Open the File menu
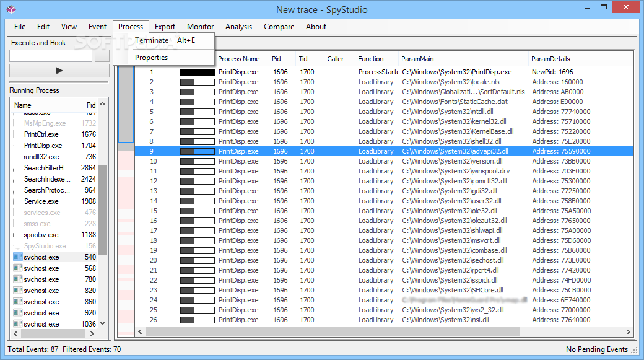The height and width of the screenshot is (360, 644). pos(20,26)
